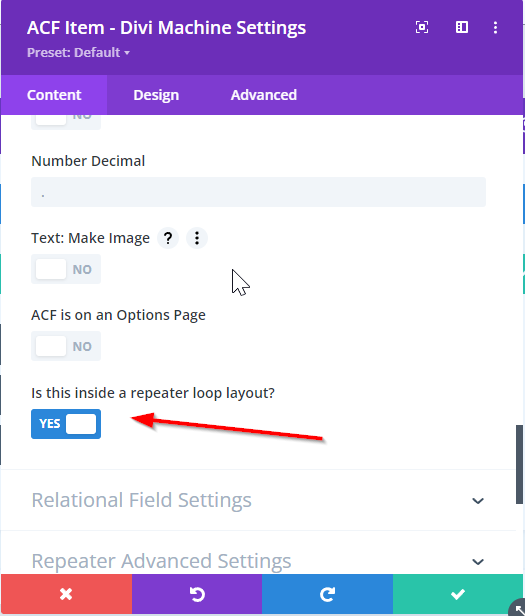
Task: Open the expand modal fullscreen icon
Action: pyautogui.click(x=422, y=27)
